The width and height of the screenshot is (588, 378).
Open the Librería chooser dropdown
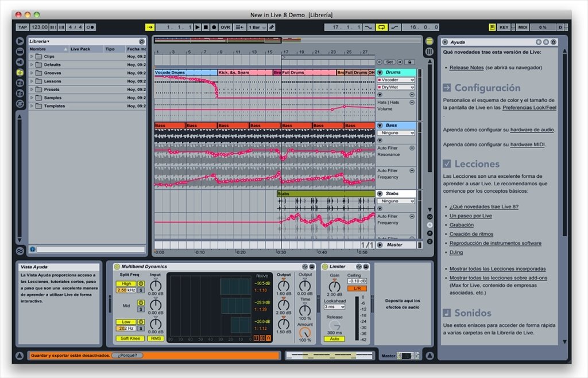40,41
